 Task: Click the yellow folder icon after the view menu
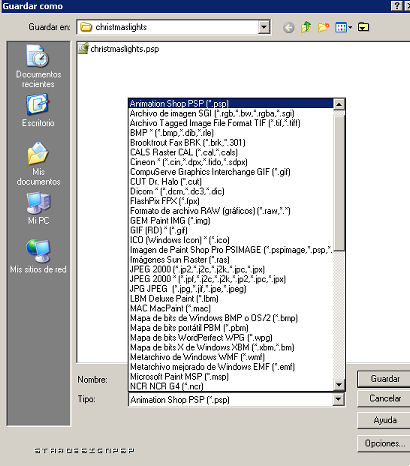point(363,27)
